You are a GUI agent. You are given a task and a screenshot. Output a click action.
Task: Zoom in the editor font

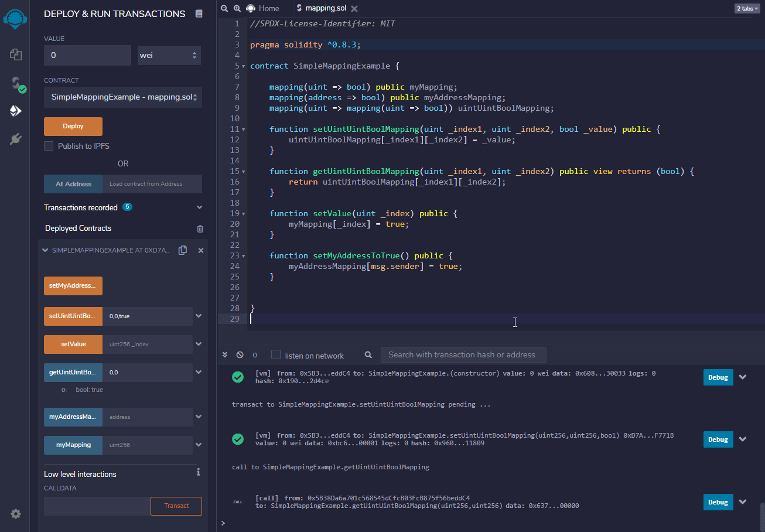click(x=237, y=8)
